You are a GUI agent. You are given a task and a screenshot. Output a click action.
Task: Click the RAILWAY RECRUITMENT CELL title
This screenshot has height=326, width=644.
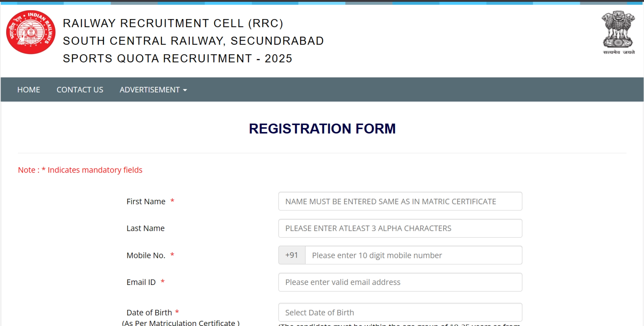pyautogui.click(x=173, y=23)
